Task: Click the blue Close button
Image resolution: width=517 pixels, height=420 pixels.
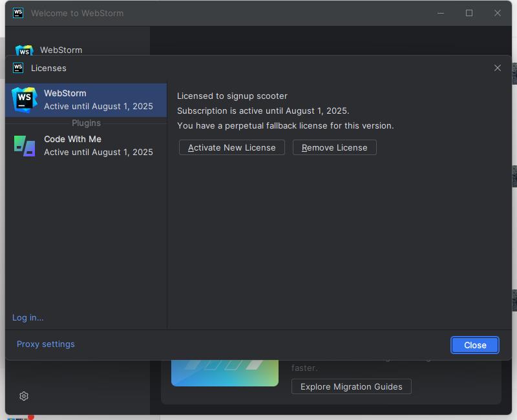Action: tap(475, 345)
